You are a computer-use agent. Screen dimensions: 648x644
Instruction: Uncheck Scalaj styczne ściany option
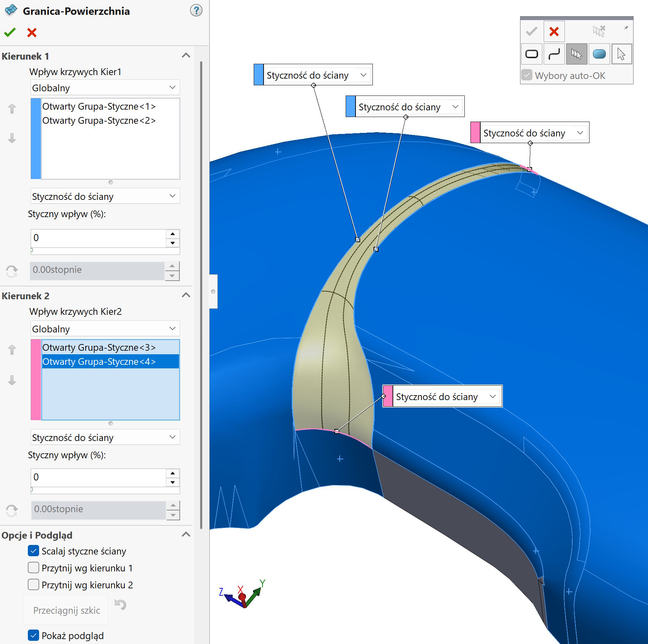coord(33,551)
